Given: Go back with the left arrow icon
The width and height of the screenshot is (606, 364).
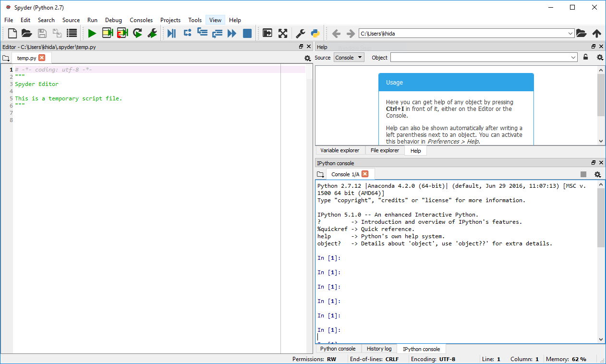Looking at the screenshot, I should tap(336, 33).
